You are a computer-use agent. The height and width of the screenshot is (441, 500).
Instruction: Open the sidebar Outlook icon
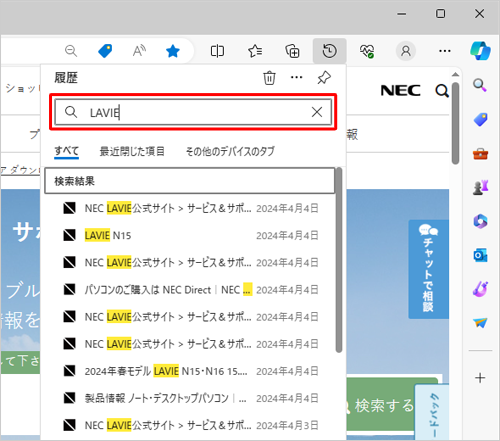[480, 256]
